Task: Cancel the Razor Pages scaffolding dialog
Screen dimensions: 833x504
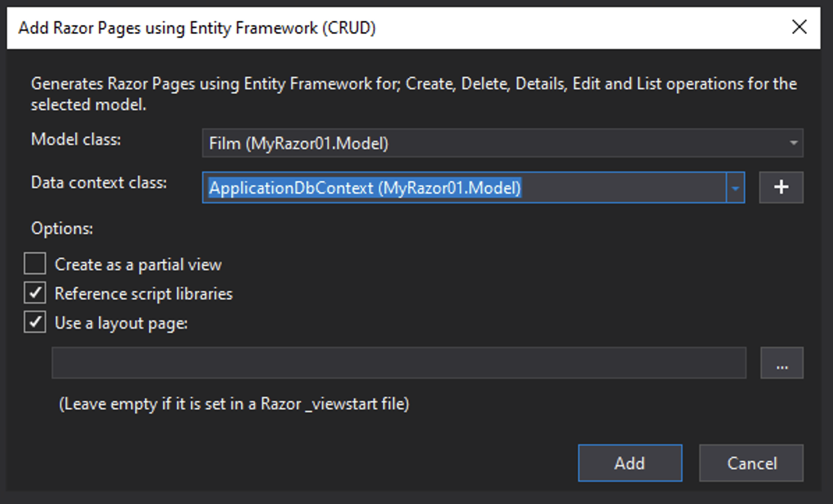Action: (x=751, y=463)
